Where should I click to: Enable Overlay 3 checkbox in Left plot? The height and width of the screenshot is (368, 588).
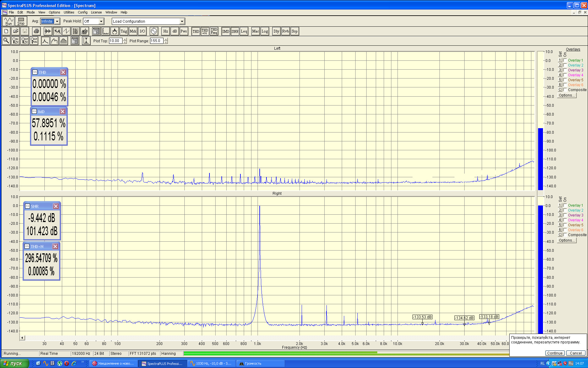click(x=565, y=70)
